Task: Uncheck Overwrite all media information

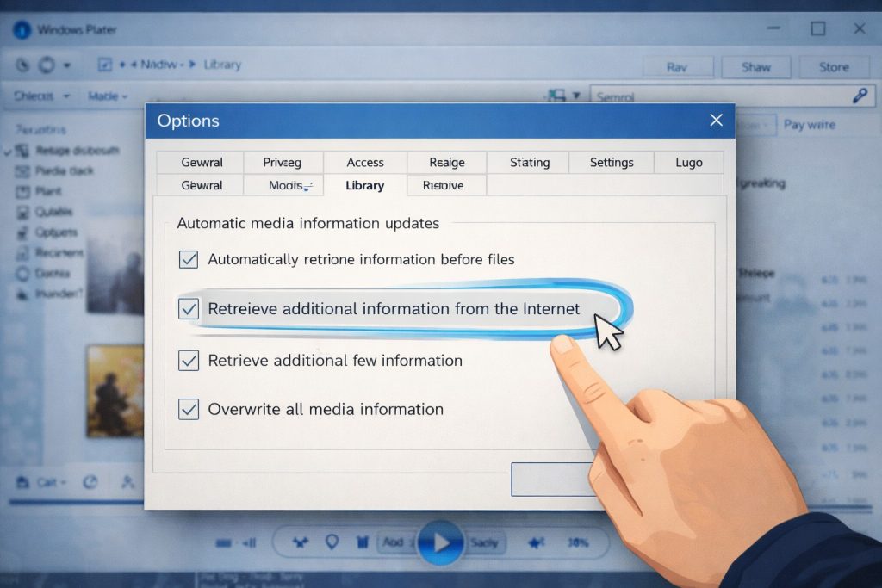Action: pos(188,409)
